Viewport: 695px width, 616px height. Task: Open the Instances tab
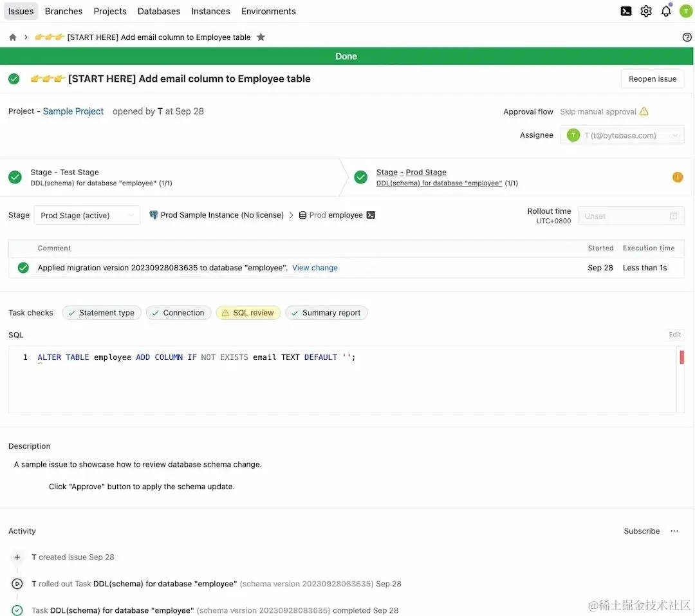(210, 11)
